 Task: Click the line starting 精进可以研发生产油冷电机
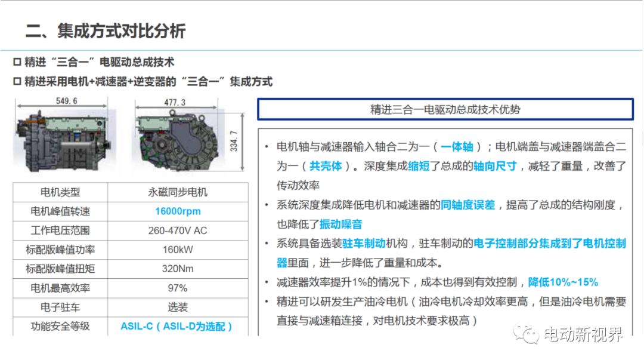[451, 302]
